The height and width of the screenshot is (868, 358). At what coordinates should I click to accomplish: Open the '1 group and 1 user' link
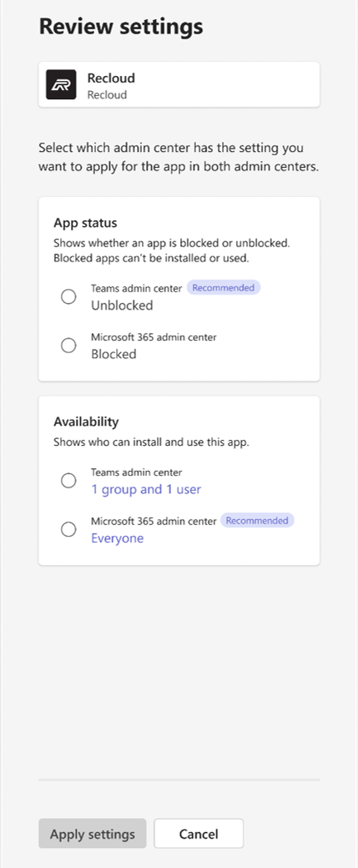pyautogui.click(x=146, y=489)
